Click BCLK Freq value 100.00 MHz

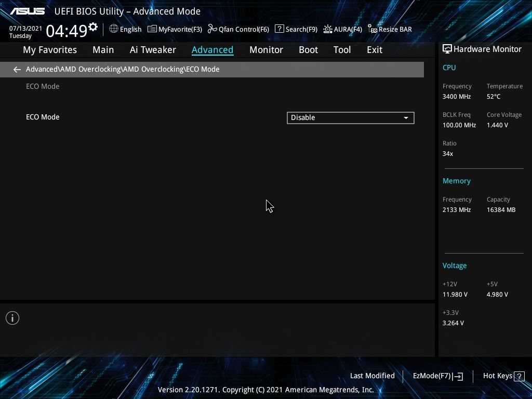pos(459,125)
